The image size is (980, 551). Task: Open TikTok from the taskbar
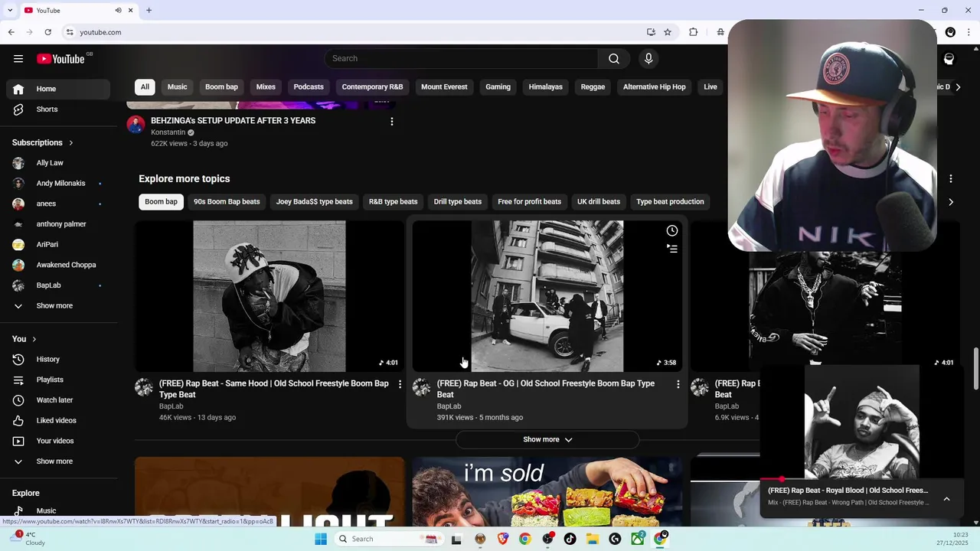pyautogui.click(x=570, y=540)
